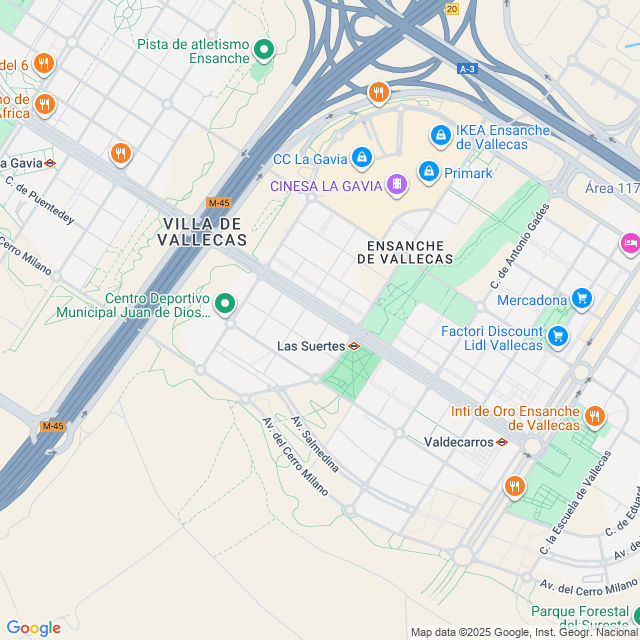Open the restaurant pin north of CC La Gavia

[x=379, y=93]
